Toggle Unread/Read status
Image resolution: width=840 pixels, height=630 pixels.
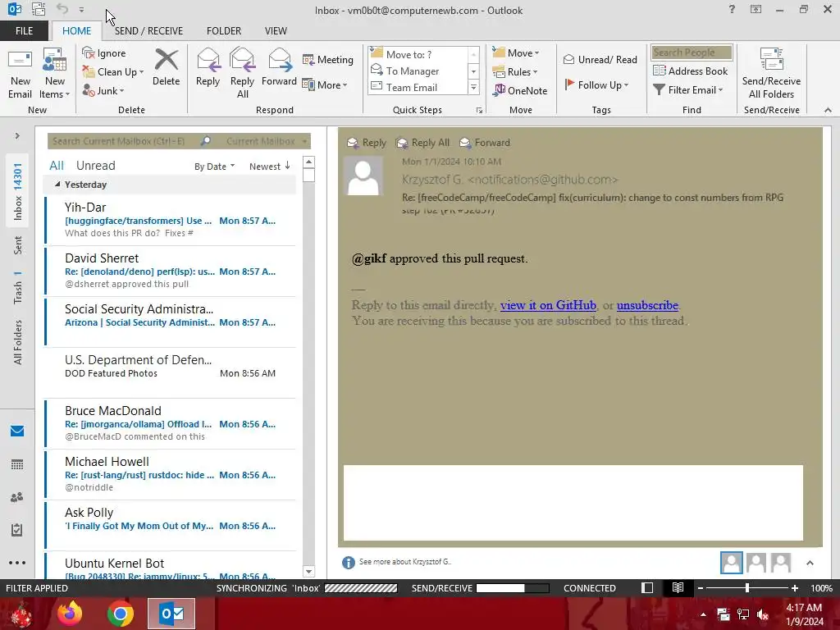pos(600,59)
